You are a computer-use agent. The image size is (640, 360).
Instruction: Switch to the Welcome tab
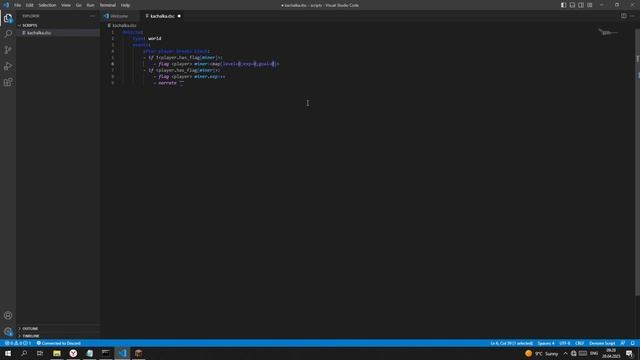click(x=119, y=16)
